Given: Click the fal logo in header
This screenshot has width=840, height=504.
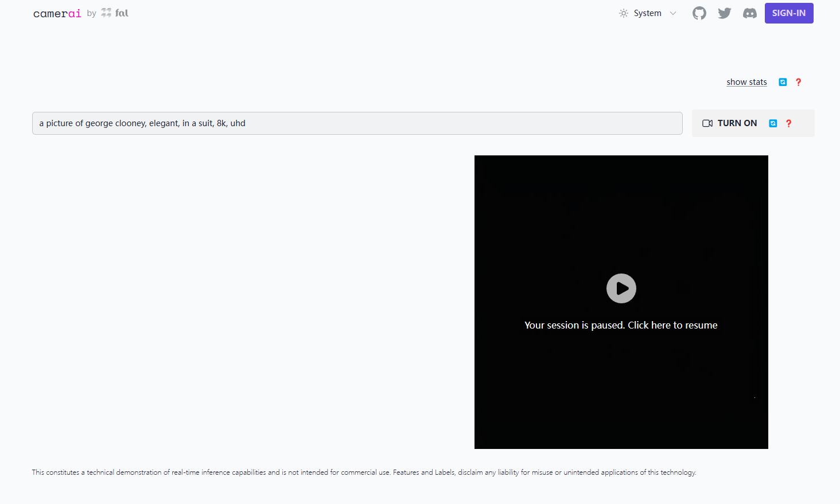Looking at the screenshot, I should coord(115,13).
